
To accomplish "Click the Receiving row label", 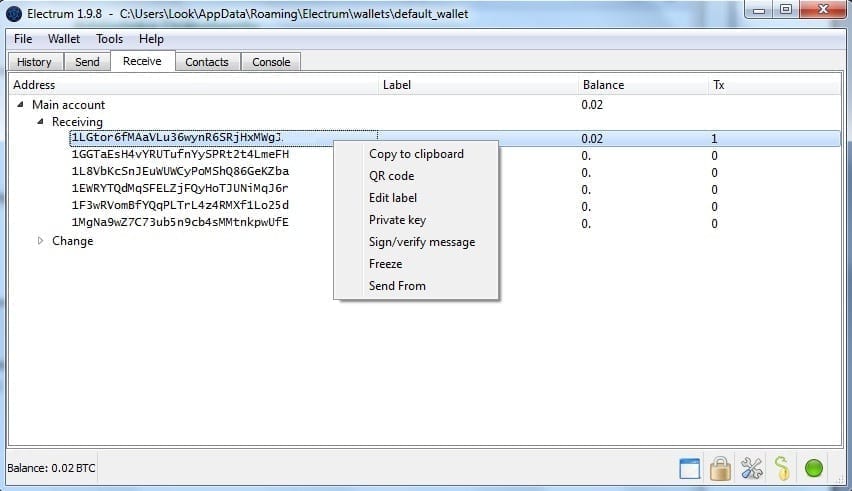I will pos(77,122).
